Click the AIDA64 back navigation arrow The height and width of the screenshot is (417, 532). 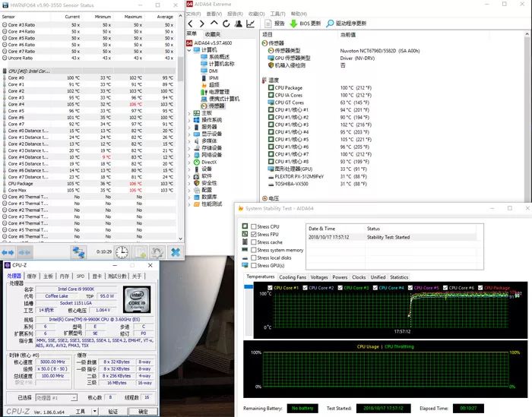191,24
